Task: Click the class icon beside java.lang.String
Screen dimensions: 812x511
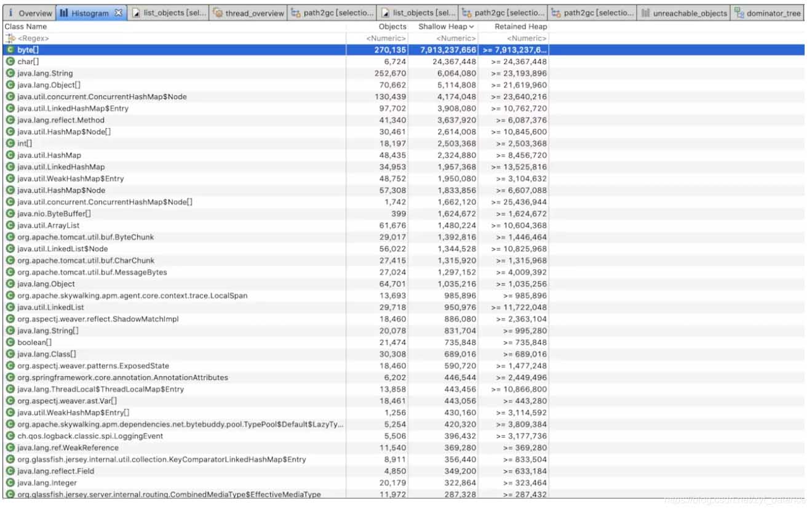Action: point(10,73)
